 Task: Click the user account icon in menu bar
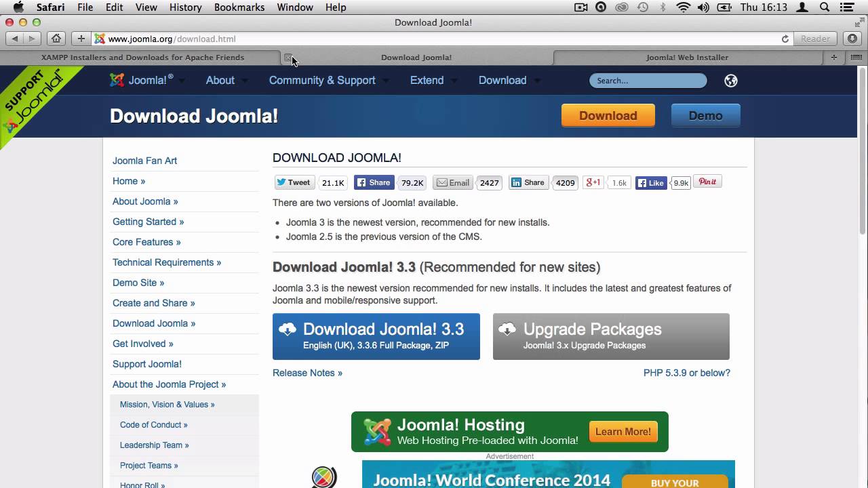[803, 7]
